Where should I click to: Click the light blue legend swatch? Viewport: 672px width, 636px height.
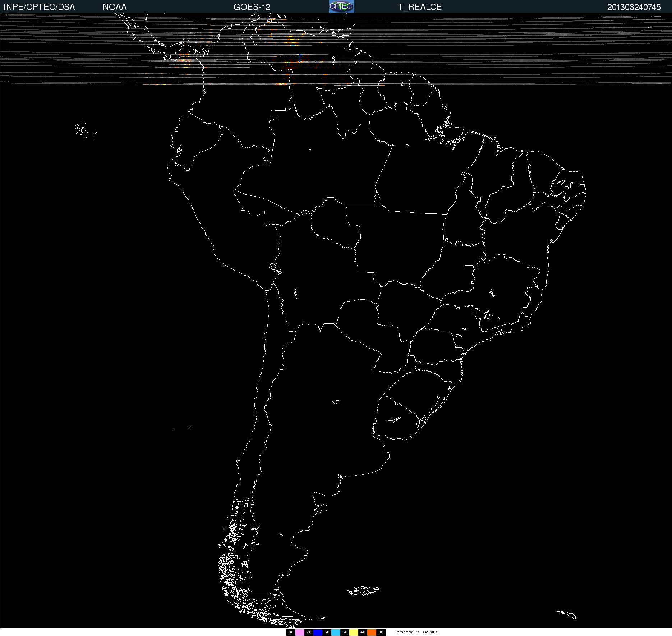pos(336,632)
